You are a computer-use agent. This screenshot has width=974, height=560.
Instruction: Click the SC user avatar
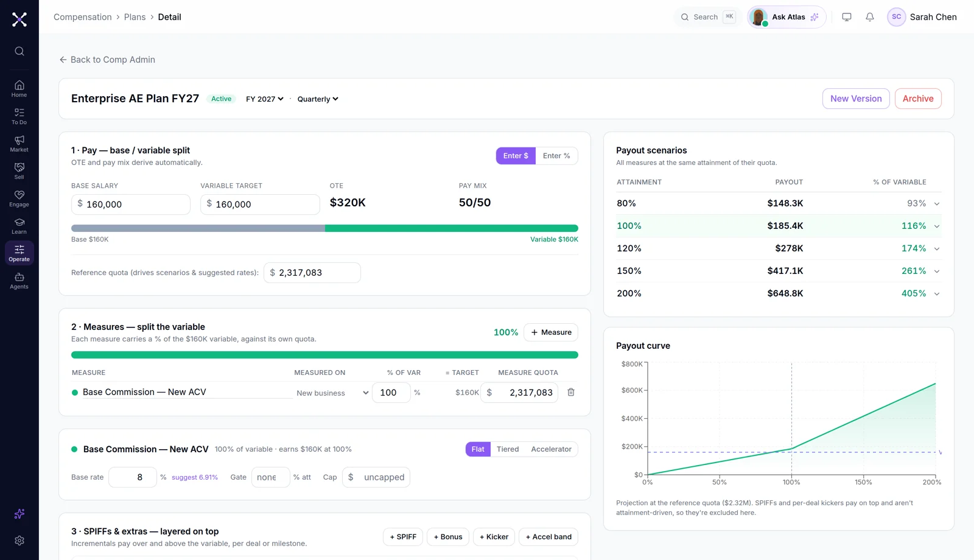pyautogui.click(x=897, y=17)
